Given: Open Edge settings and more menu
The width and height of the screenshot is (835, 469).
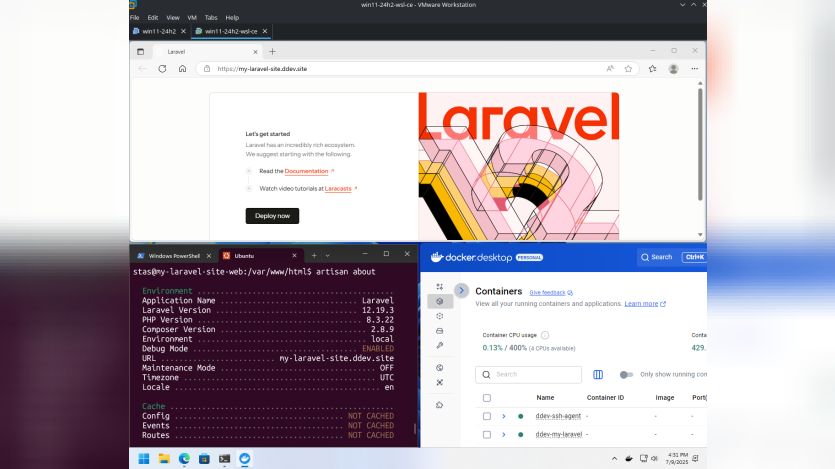Looking at the screenshot, I should (x=694, y=69).
